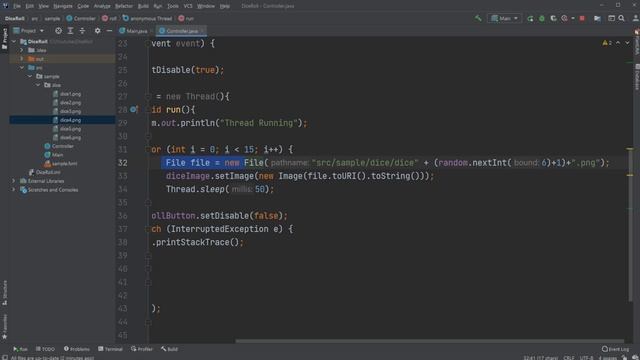Collapse the DiceRoll project root node

click(13, 42)
